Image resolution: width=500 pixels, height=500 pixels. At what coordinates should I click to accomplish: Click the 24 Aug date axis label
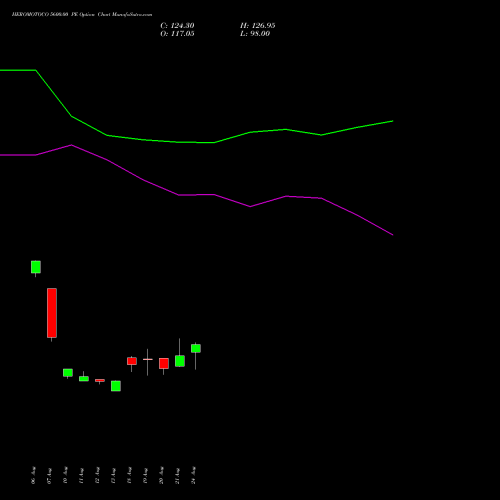pos(193,475)
